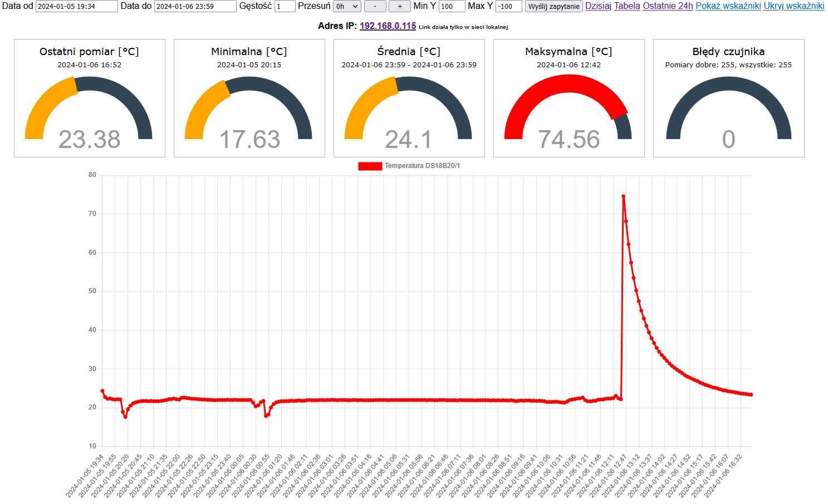Open the 192.168.0.115 IP address link

pyautogui.click(x=388, y=26)
